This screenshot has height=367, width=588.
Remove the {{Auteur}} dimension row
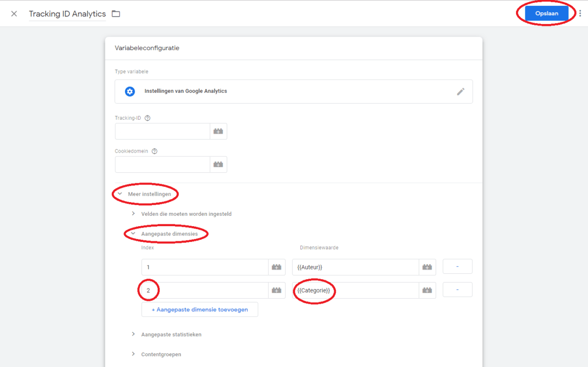click(457, 266)
